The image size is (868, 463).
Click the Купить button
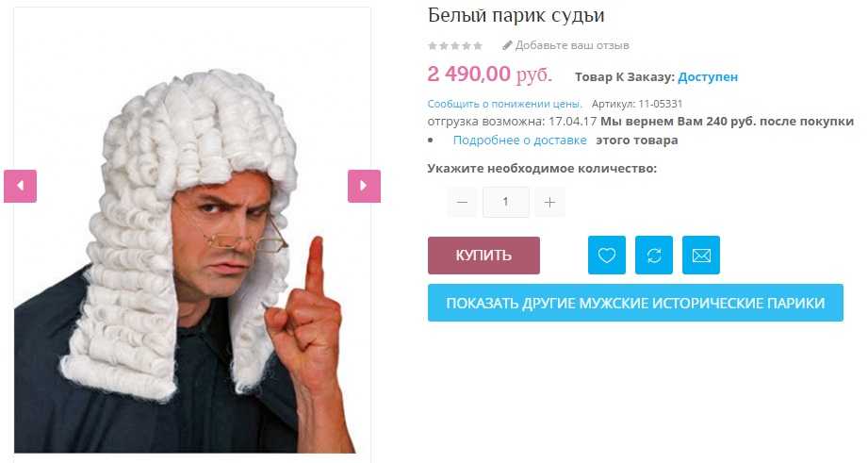(483, 256)
